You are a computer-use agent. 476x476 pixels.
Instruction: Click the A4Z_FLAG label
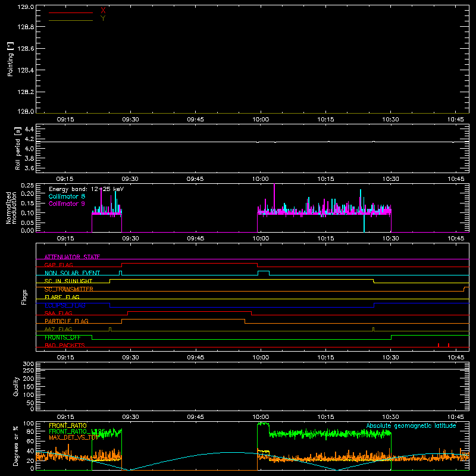tap(58, 329)
